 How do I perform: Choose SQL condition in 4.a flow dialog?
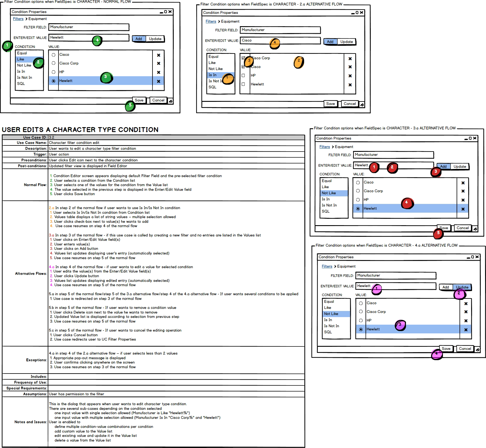tap(336, 332)
